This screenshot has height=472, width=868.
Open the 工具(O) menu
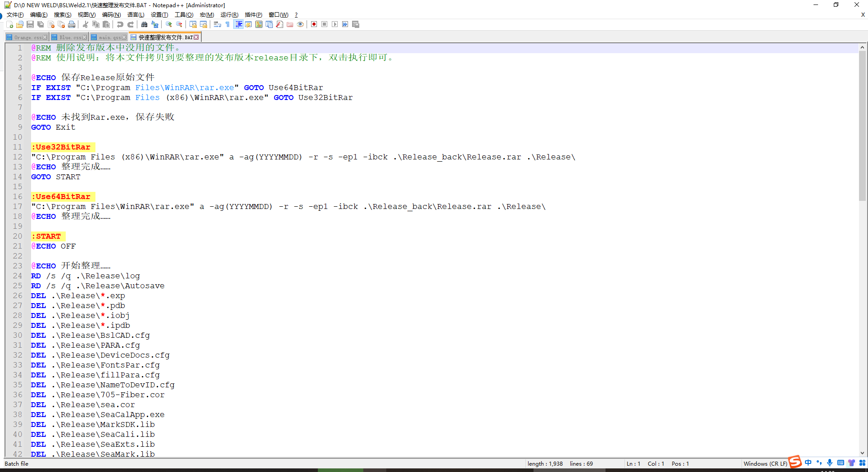(x=184, y=15)
